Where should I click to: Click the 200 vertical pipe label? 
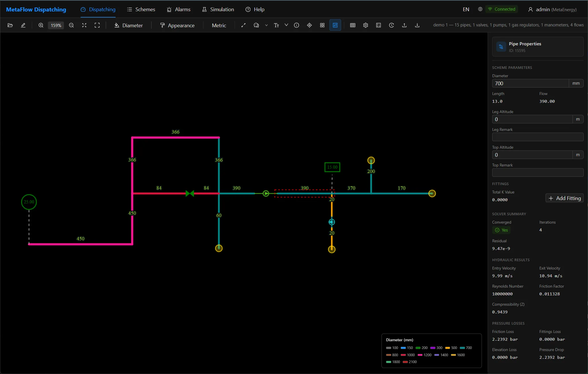point(371,171)
